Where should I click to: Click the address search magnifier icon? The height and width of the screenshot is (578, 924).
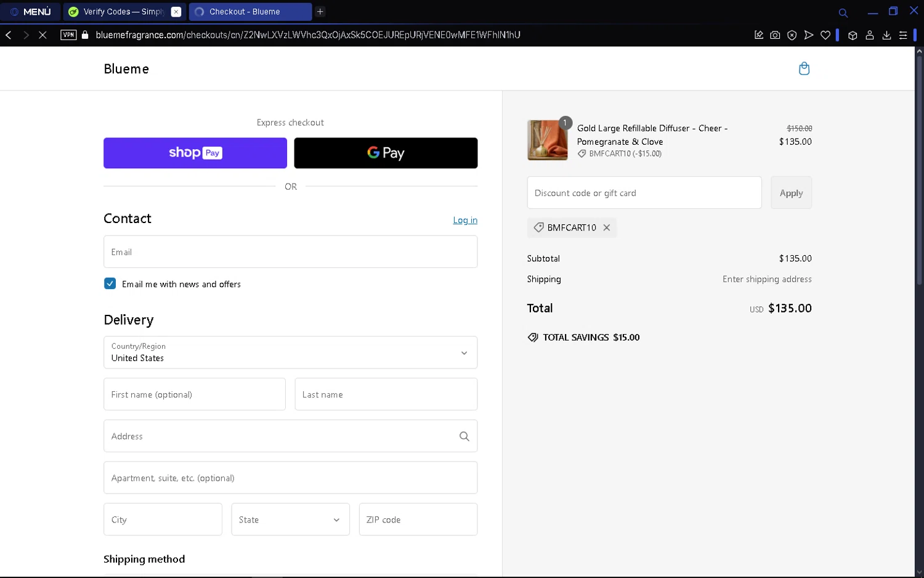[464, 436]
